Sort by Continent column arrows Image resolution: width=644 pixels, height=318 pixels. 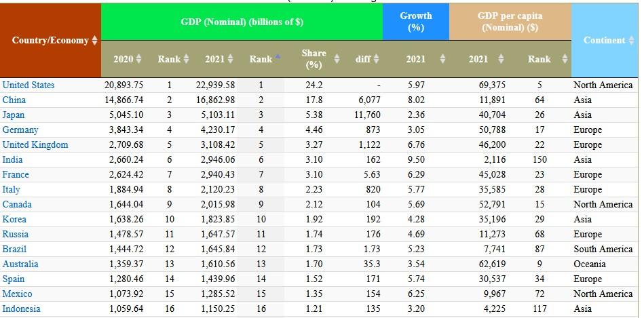631,40
